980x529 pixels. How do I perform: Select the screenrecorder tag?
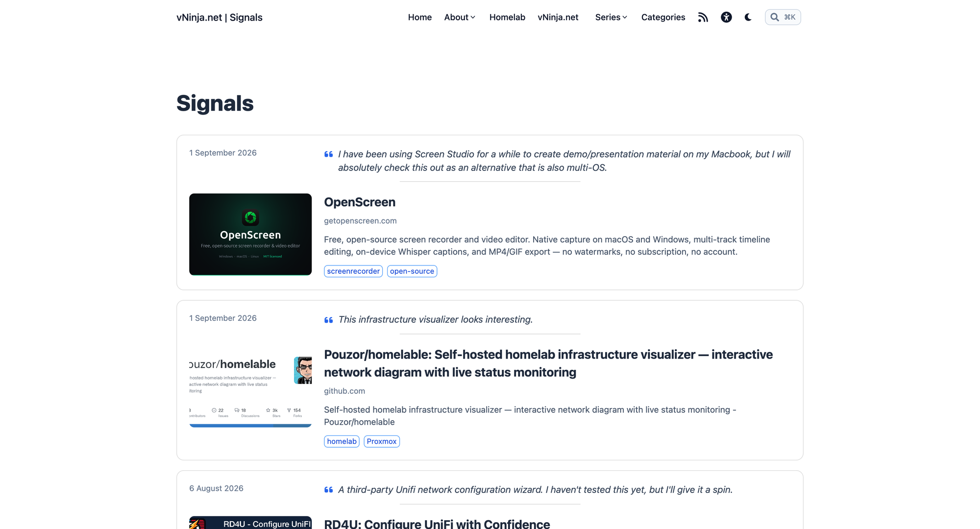tap(353, 271)
